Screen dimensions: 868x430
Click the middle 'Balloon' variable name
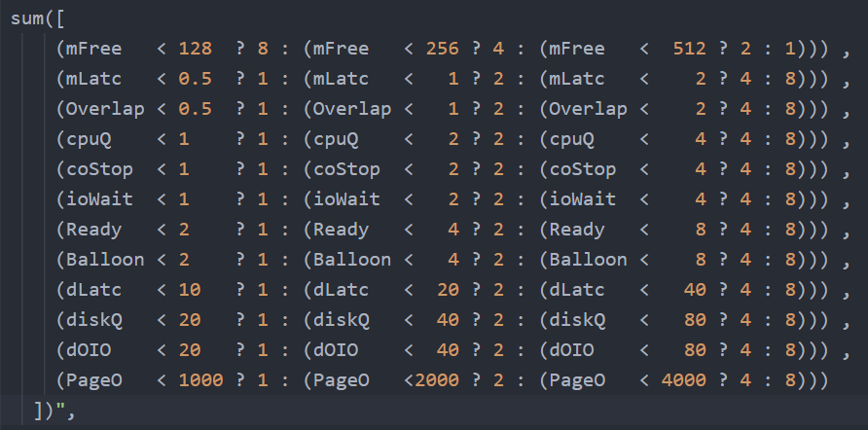pos(352,260)
